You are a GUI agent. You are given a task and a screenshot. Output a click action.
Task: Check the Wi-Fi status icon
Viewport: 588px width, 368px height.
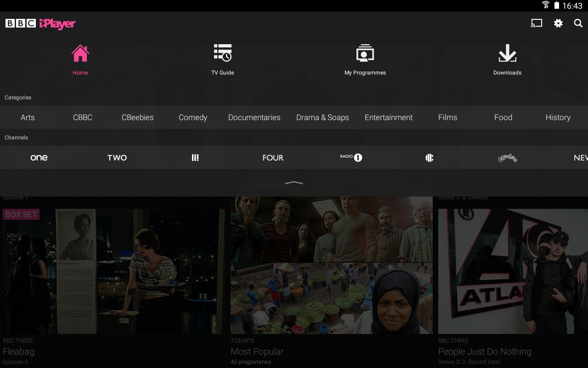click(x=546, y=5)
